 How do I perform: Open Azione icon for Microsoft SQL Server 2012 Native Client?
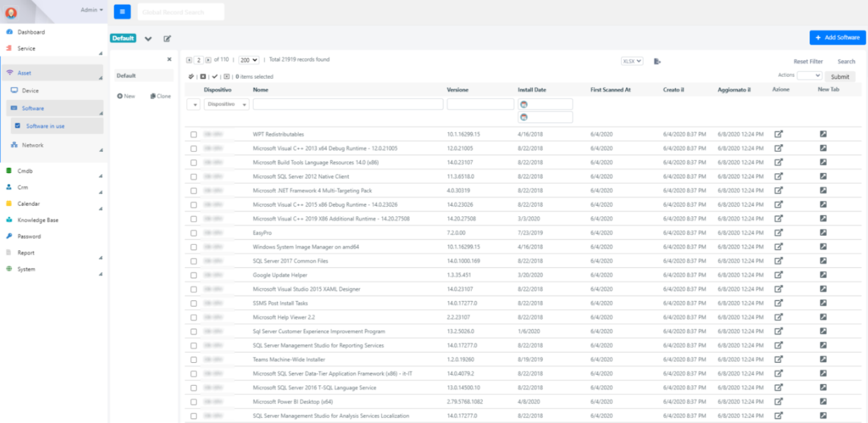(x=779, y=176)
